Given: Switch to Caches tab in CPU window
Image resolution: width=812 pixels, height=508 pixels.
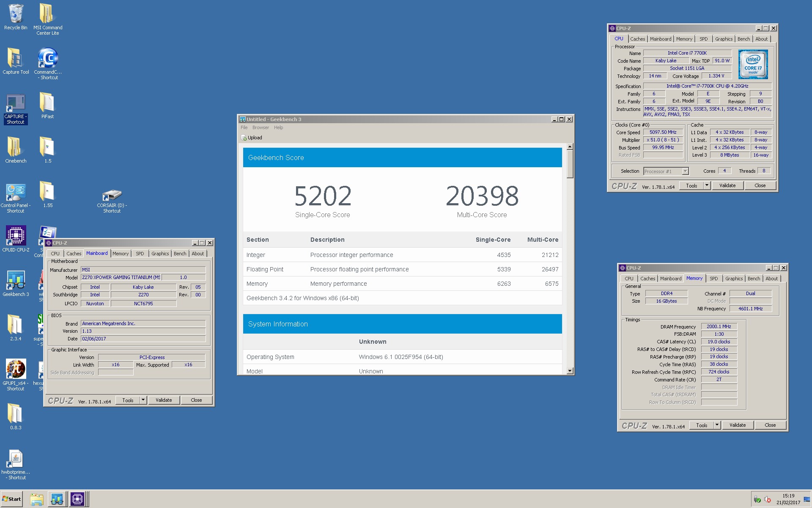Looking at the screenshot, I should tap(637, 39).
